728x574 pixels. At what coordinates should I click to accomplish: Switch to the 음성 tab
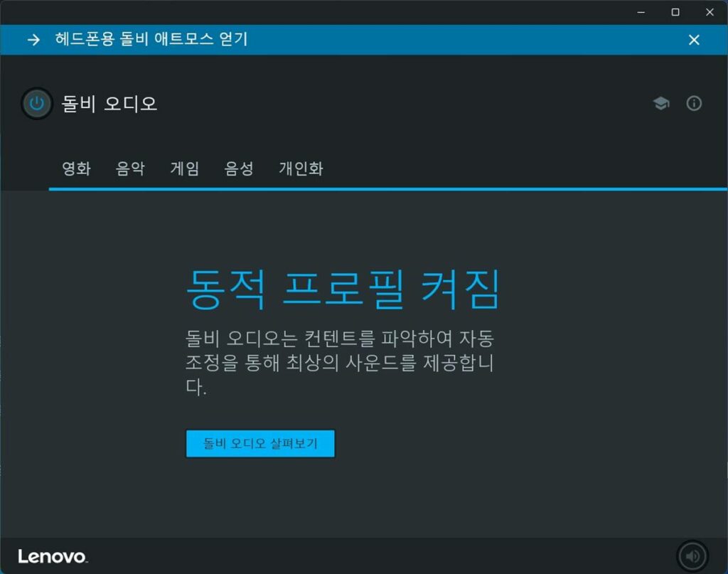239,168
